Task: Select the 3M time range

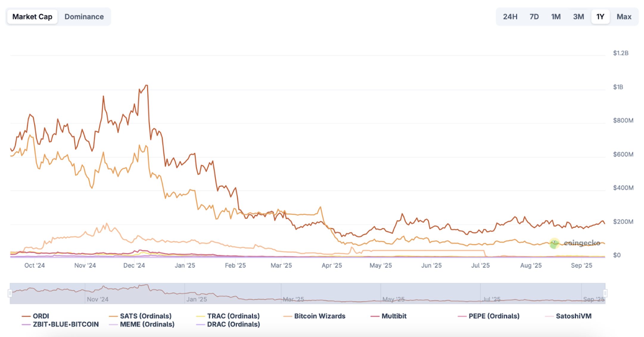Action: point(578,17)
